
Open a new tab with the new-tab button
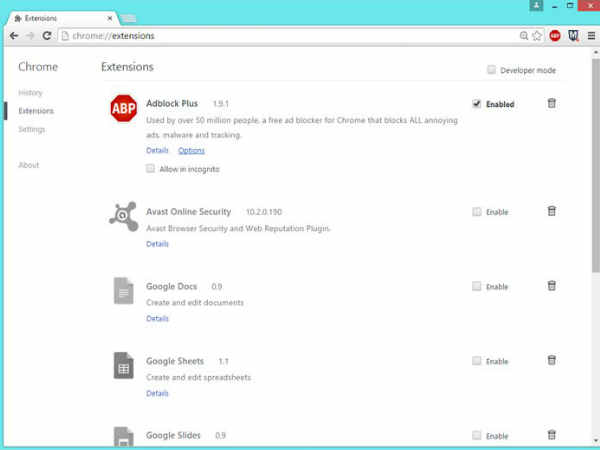tap(128, 18)
